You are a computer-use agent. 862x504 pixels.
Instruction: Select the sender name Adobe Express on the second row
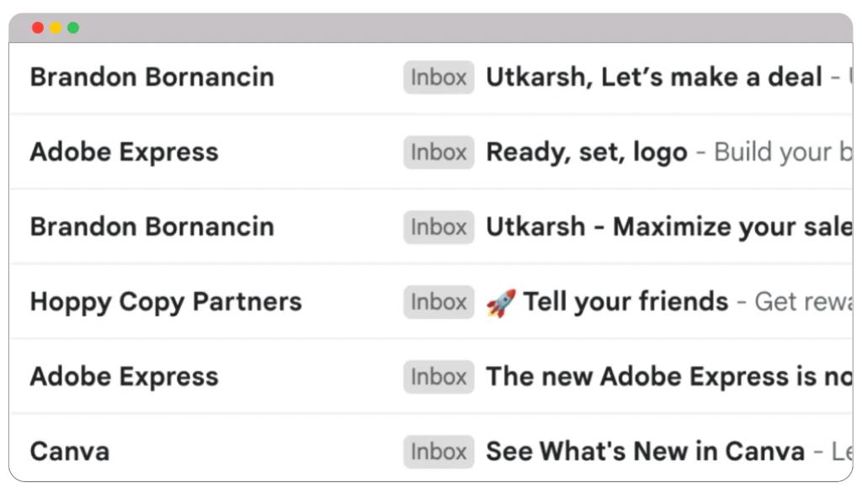[124, 152]
